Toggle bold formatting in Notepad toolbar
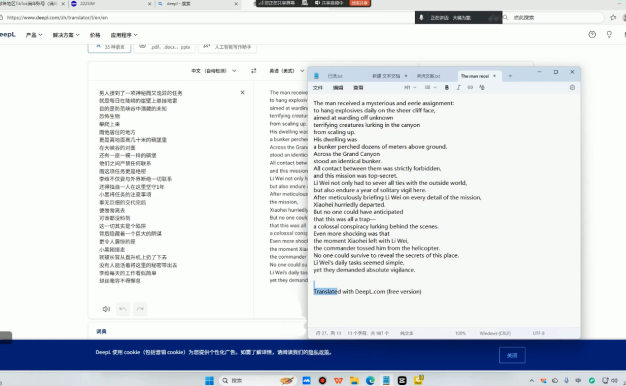The width and height of the screenshot is (626, 386). tap(446, 87)
